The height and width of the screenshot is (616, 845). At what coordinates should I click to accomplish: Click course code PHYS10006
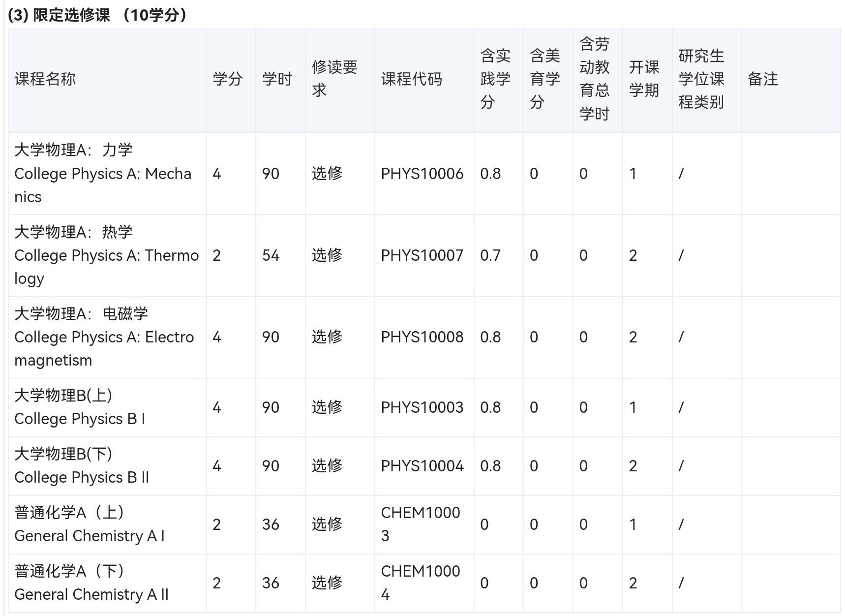point(422,174)
